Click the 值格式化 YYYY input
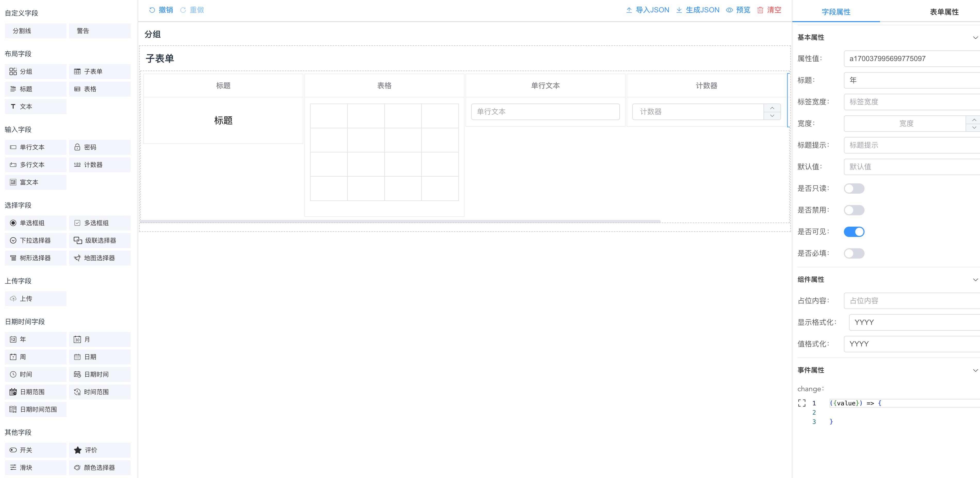Image resolution: width=980 pixels, height=478 pixels. coord(911,344)
